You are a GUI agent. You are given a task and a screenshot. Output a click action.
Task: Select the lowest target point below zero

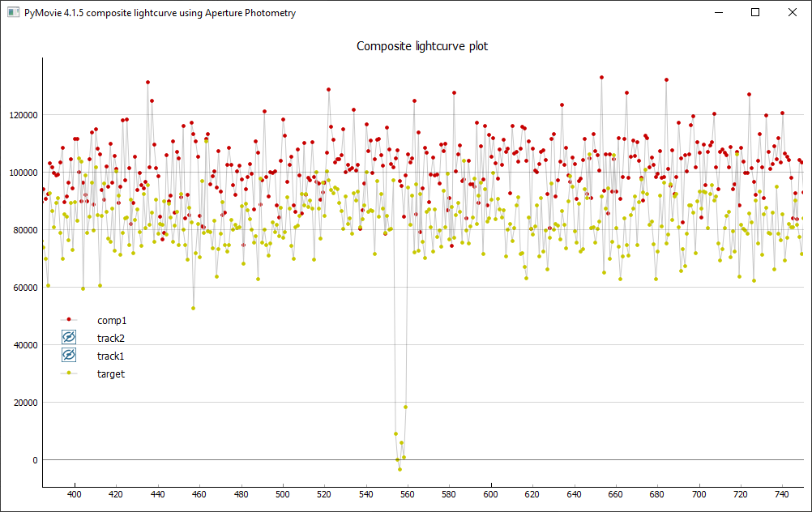point(400,469)
